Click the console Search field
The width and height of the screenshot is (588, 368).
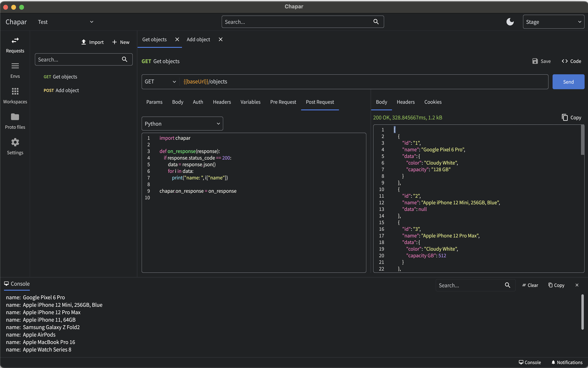(x=475, y=285)
